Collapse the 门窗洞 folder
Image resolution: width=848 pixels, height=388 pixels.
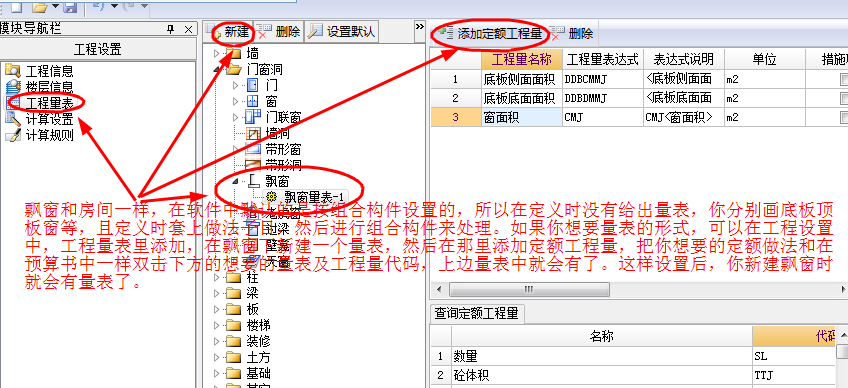coord(217,70)
